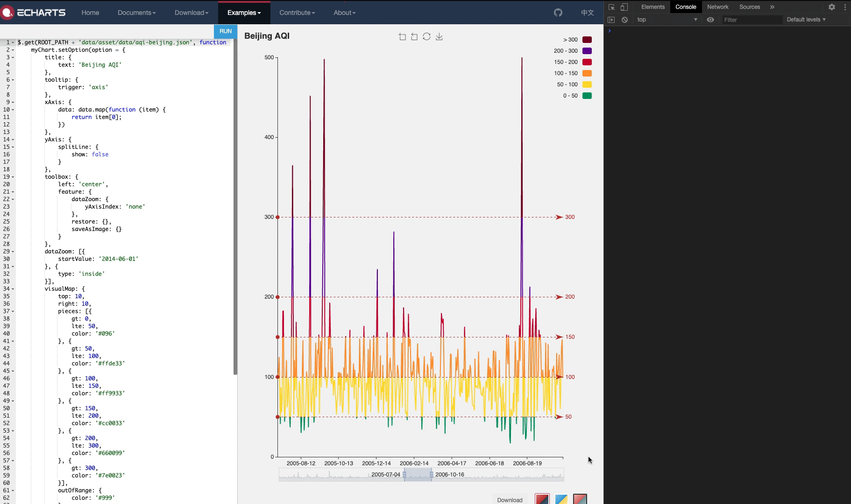Screen dimensions: 851x504
Task: Toggle the '> 300' visual map piece
Action: 577,40
